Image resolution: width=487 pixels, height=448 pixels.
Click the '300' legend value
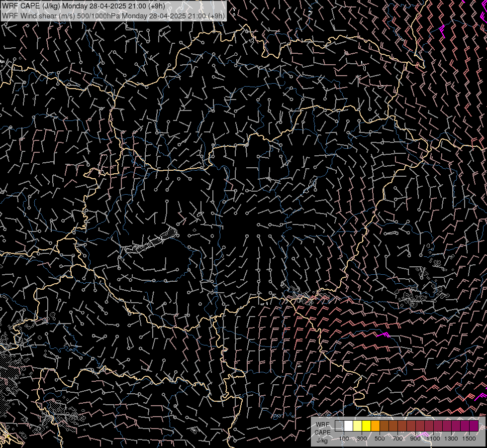coord(362,439)
